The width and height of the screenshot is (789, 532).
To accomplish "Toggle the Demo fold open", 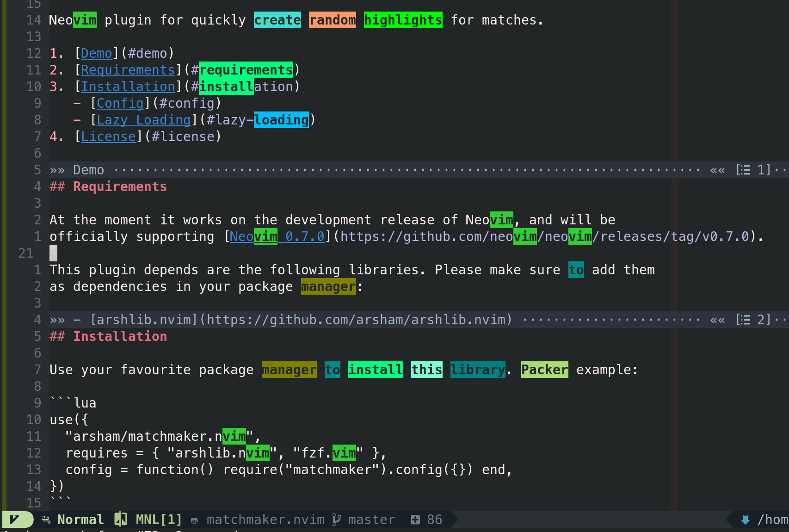I will tap(88, 169).
